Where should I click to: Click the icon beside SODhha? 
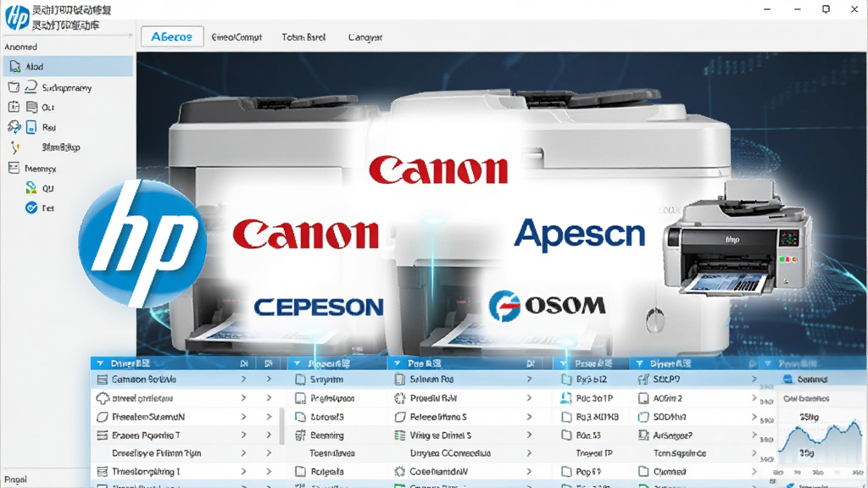643,417
